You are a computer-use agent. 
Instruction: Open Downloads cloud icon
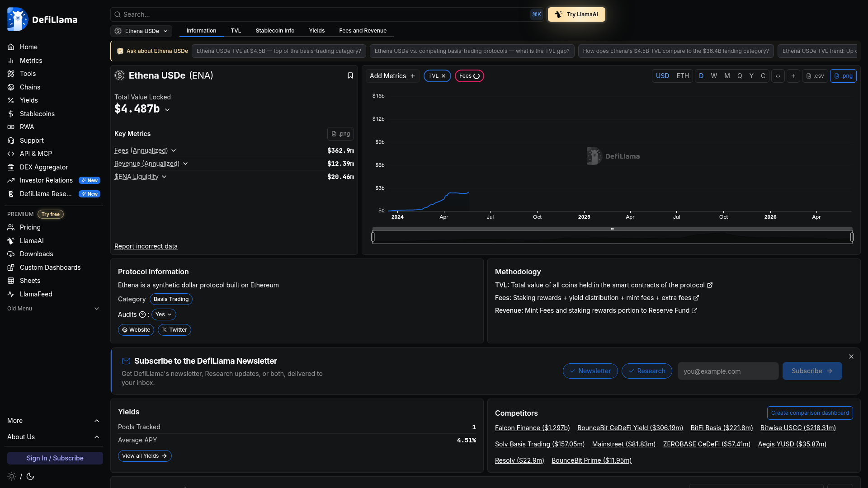[11, 254]
